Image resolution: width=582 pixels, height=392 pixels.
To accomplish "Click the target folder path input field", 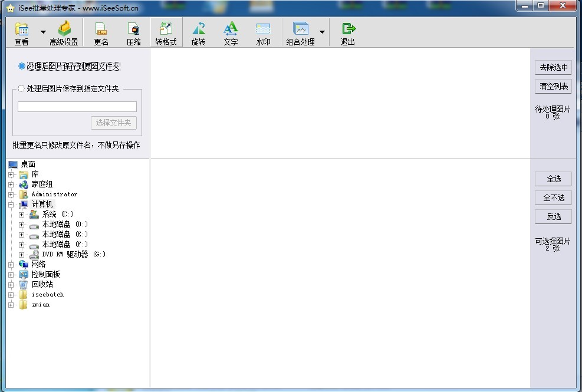I will click(x=77, y=107).
